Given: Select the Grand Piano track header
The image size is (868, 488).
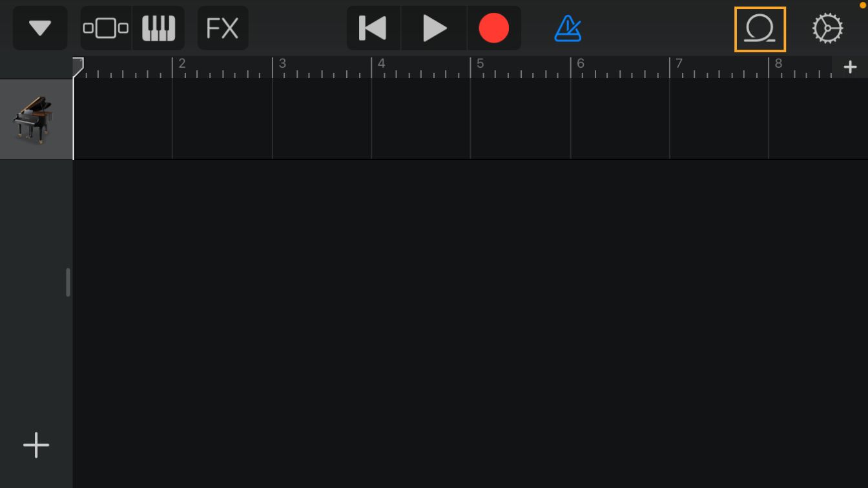Looking at the screenshot, I should tap(36, 119).
